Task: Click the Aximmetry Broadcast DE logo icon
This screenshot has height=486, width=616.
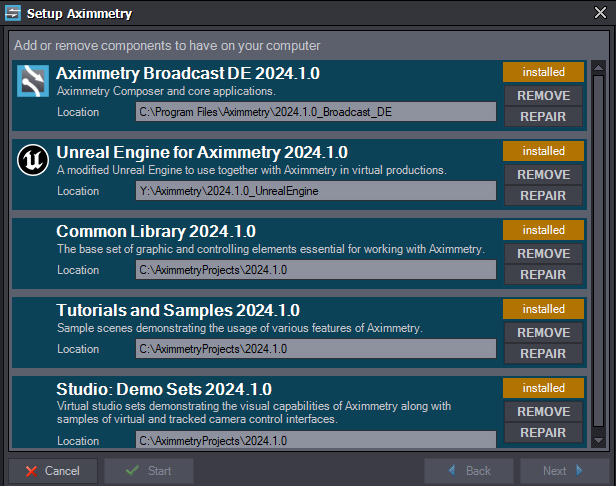Action: 33,80
